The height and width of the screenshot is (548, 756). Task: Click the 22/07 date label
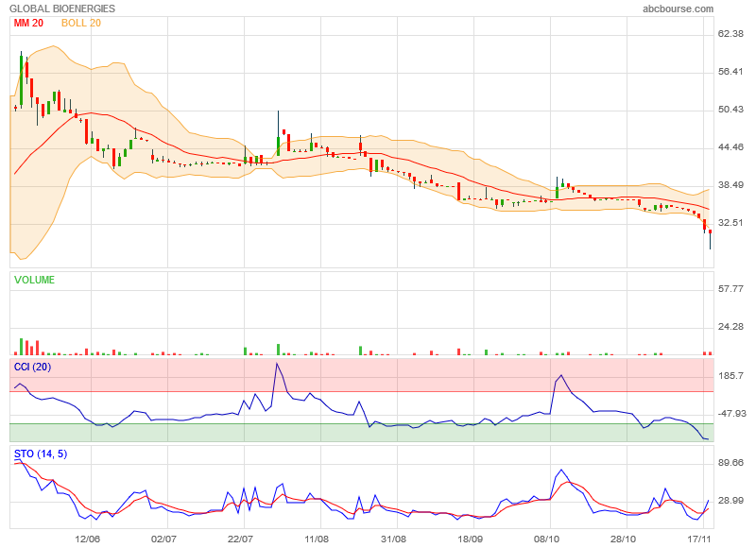(240, 539)
